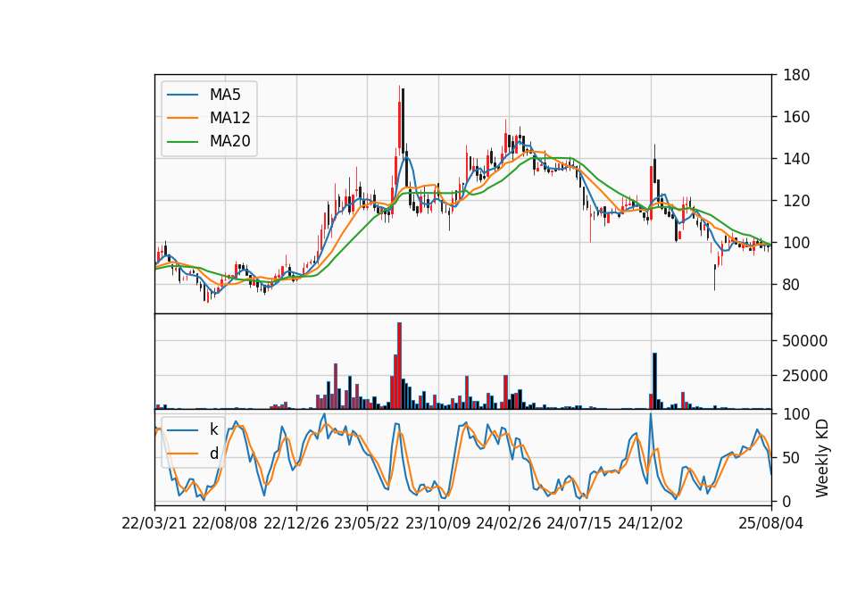Viewport: 857px width, 616px height.
Task: Click the 23/05/22 date tick label
Action: [x=367, y=523]
